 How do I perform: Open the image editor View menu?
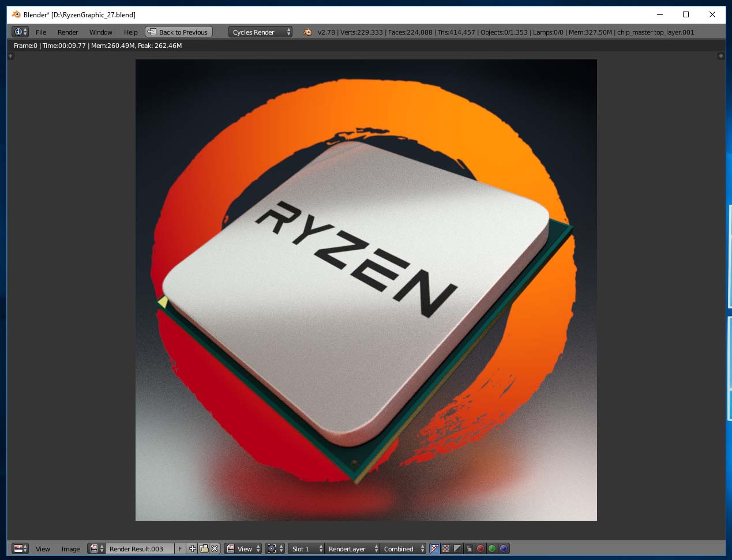(x=43, y=549)
